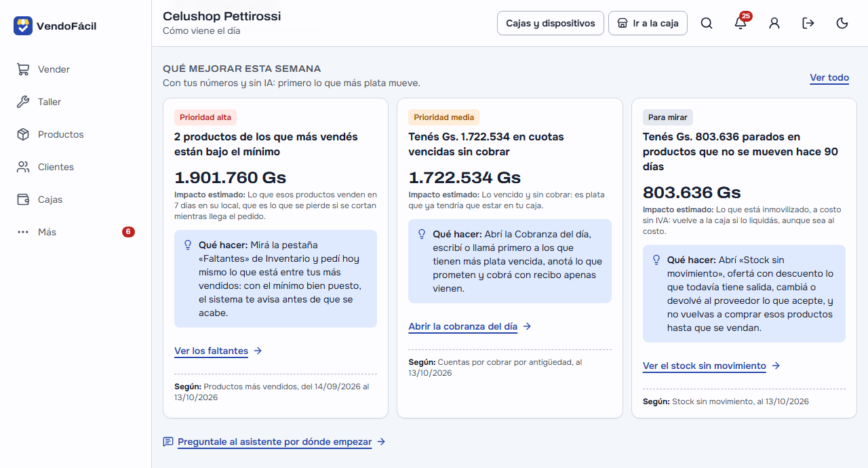
Task: Click the Celushop Pettirossi store title
Action: point(222,16)
